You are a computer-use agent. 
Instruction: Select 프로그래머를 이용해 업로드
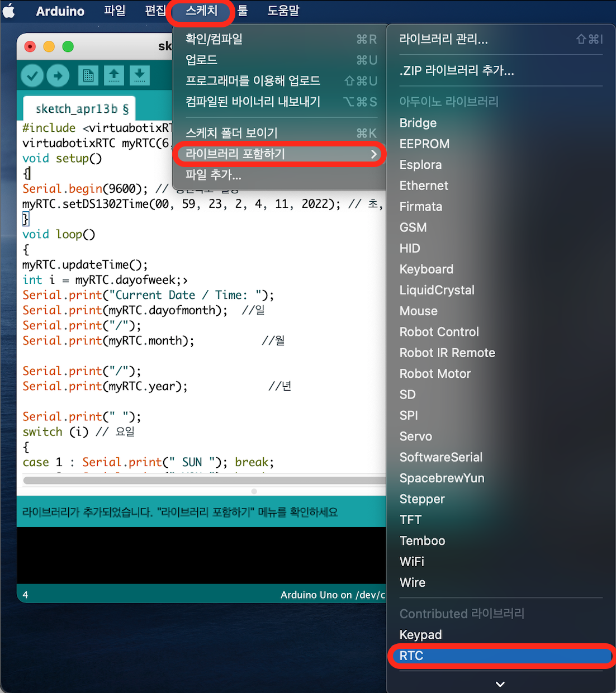click(x=280, y=81)
